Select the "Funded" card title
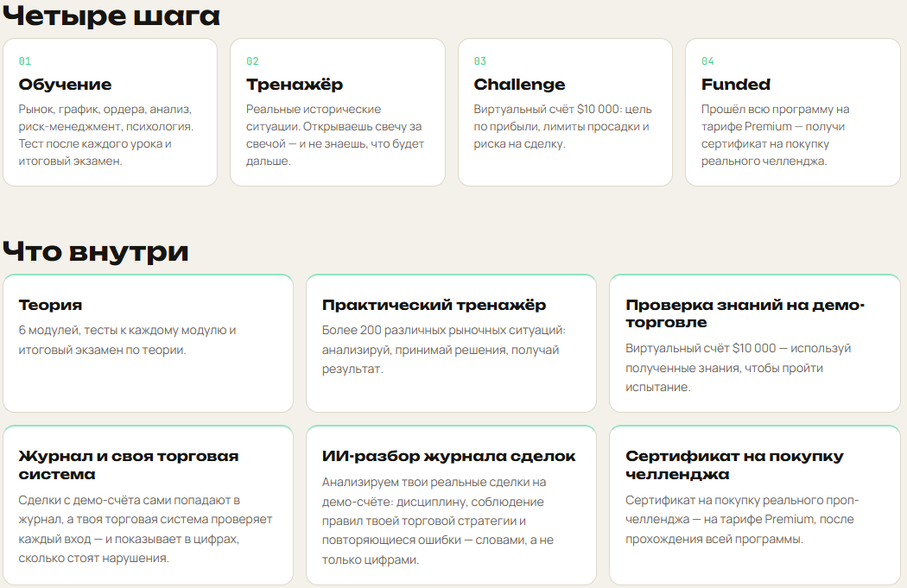The width and height of the screenshot is (907, 588). pyautogui.click(x=736, y=85)
